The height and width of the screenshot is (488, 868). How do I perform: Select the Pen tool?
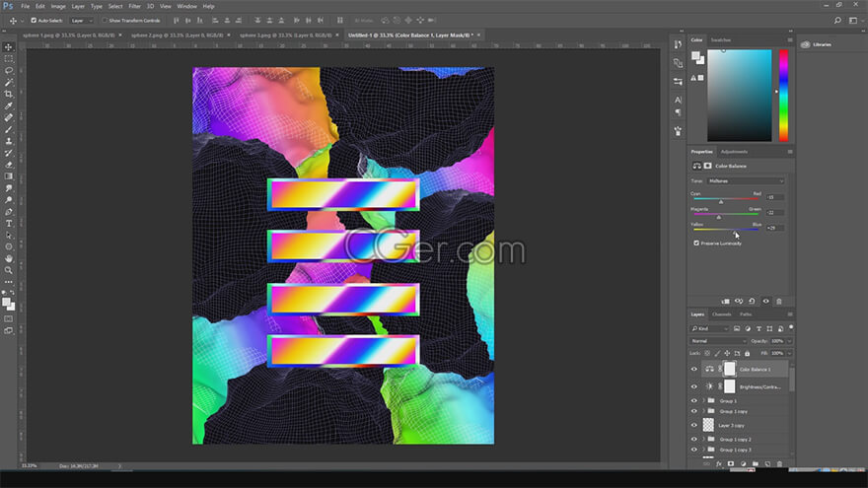pos(8,212)
